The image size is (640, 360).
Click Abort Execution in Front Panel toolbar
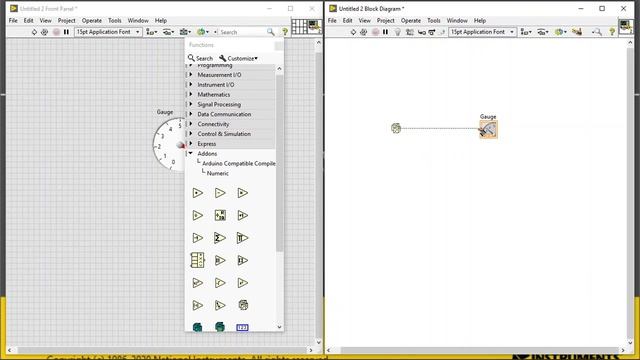56,32
